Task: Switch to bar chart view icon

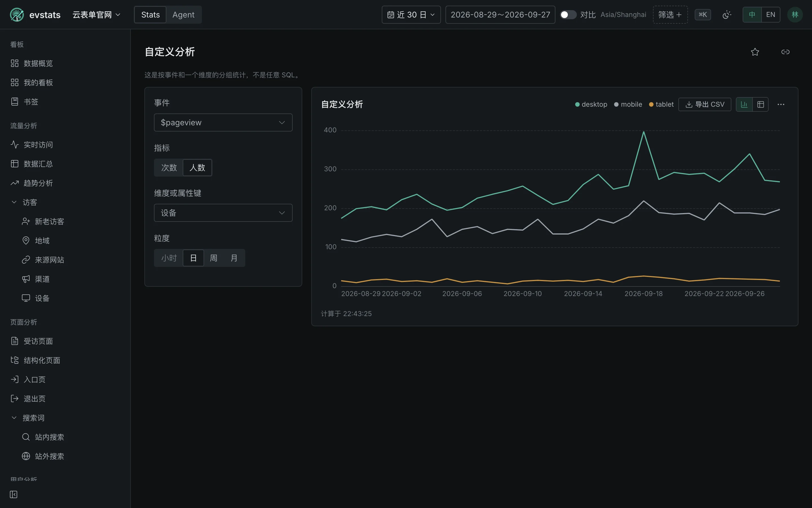Action: pos(744,104)
